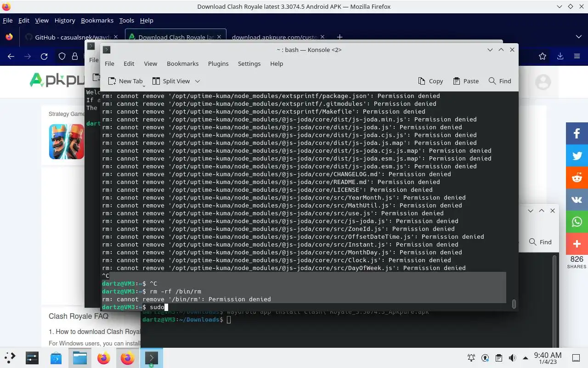The width and height of the screenshot is (588, 368).
Task: Open volume control in system tray
Action: (x=512, y=358)
